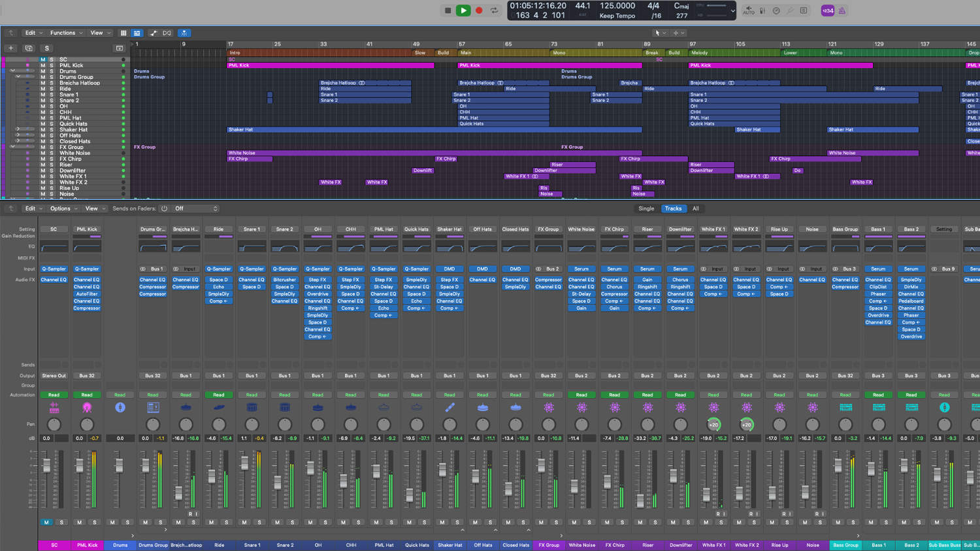
Task: Click the Read automation button on SC strip
Action: click(x=54, y=395)
